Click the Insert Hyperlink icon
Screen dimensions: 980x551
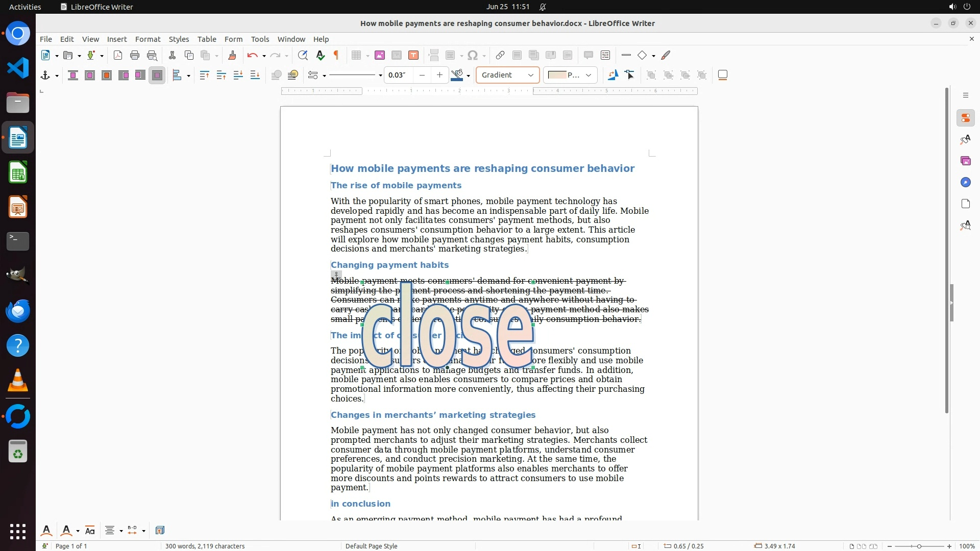[x=500, y=55]
